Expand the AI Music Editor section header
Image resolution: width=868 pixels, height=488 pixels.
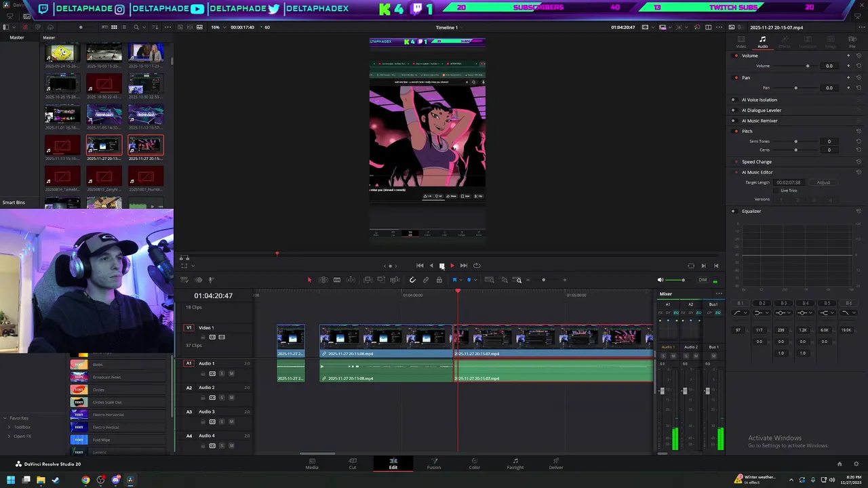[757, 172]
